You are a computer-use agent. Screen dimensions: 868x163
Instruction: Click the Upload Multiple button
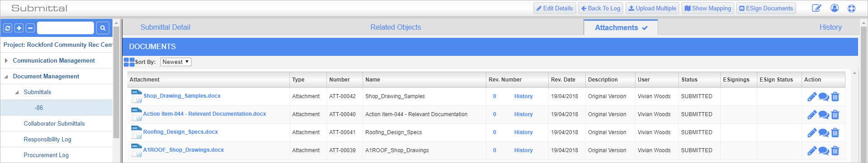coord(652,8)
